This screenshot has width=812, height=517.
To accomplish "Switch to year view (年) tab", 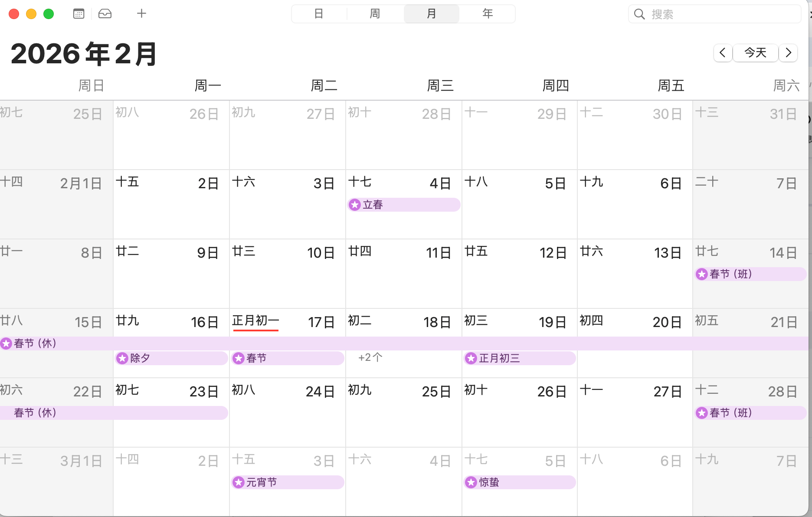I will [x=488, y=14].
